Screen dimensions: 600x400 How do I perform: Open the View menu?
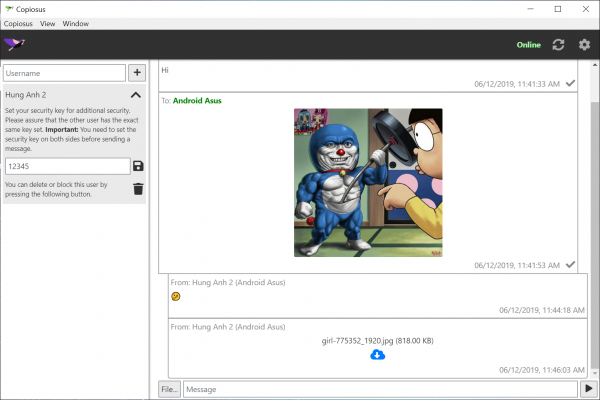coord(47,24)
